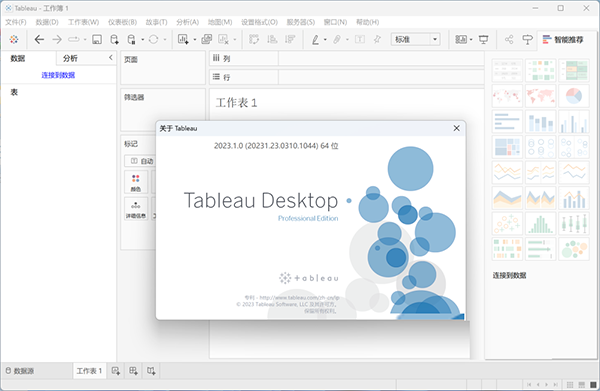Viewport: 600px width, 391px height.
Task: Click the back arrow undo icon
Action: pyautogui.click(x=39, y=39)
